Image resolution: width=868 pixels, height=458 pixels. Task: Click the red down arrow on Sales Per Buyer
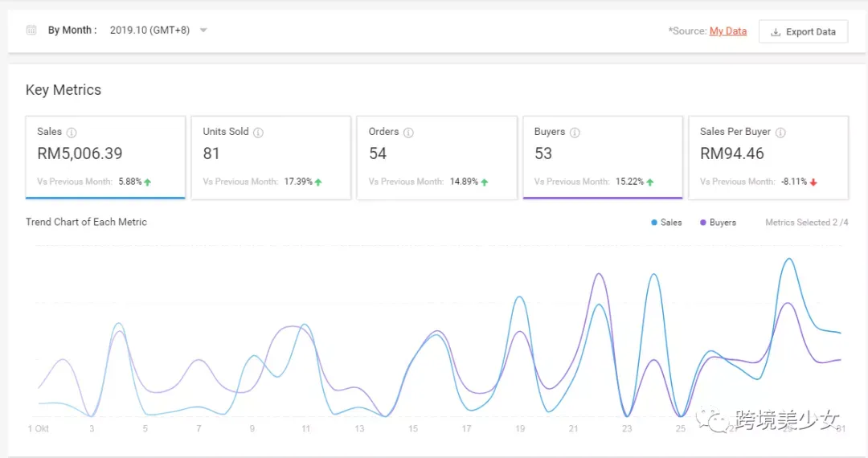[x=813, y=182]
